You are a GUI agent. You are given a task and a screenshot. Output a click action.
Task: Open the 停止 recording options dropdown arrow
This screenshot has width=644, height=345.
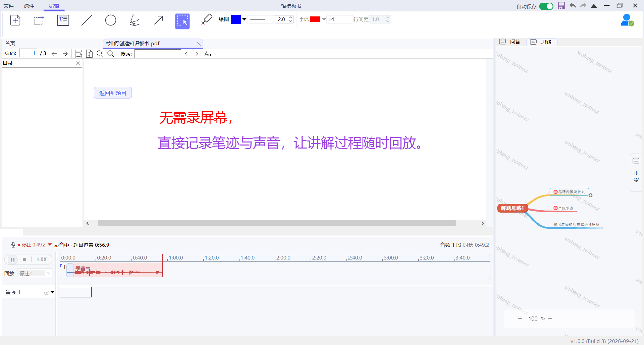(x=50, y=245)
